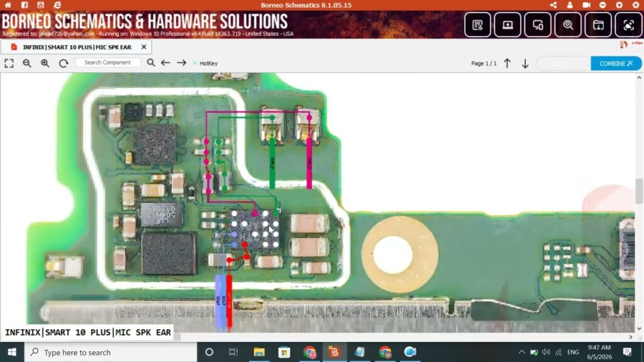Viewport: 644px width, 362px height.
Task: Click the video camera icon in title bar
Action: [587, 5]
